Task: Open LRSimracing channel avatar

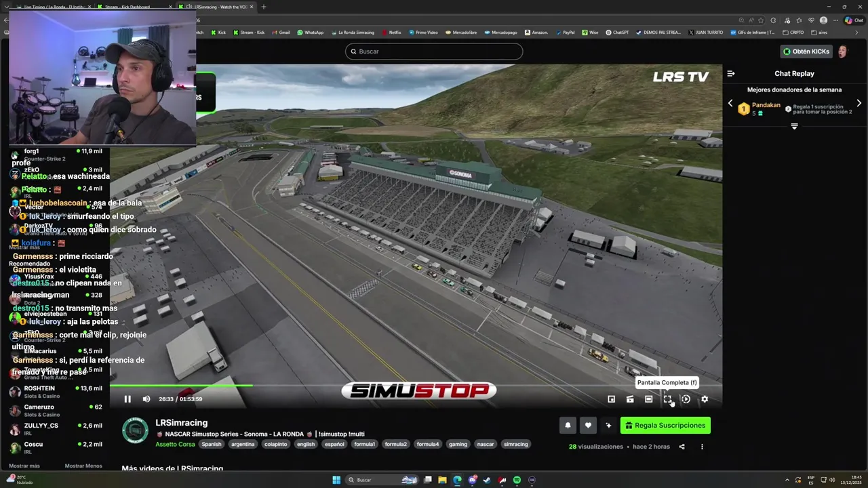Action: coord(135,431)
